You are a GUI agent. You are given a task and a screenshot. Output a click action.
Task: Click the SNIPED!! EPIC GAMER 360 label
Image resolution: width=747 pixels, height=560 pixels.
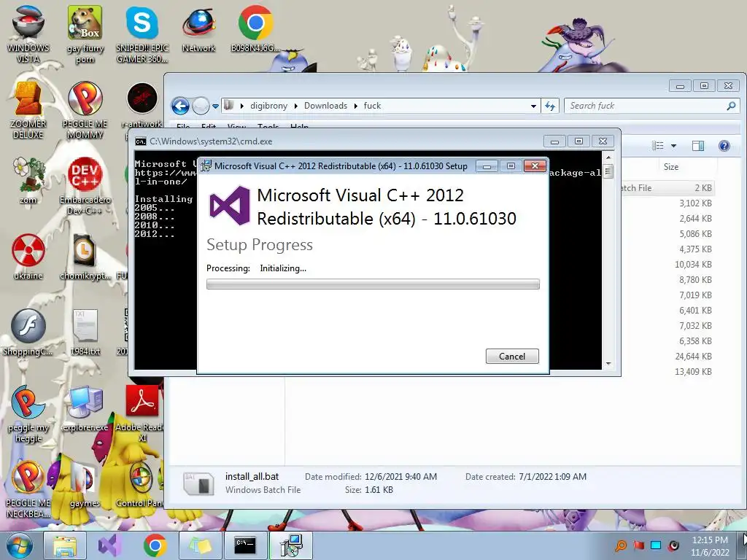(x=142, y=53)
